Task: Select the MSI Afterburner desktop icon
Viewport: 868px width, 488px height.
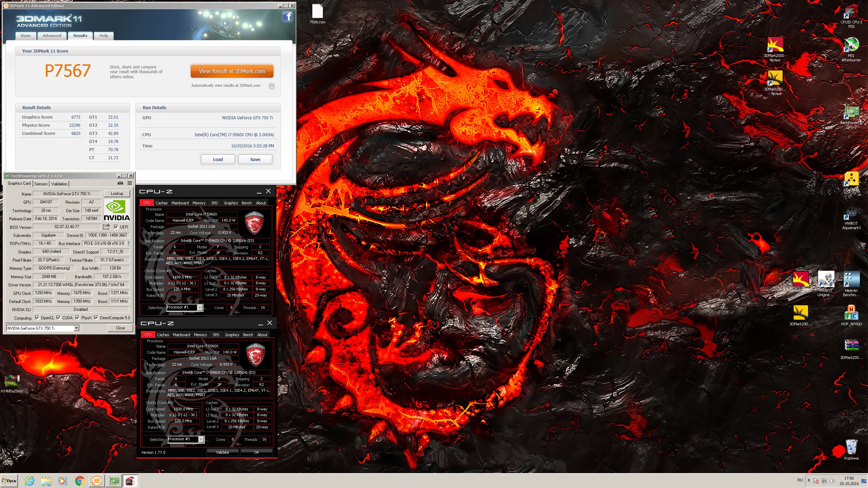Action: [x=851, y=50]
